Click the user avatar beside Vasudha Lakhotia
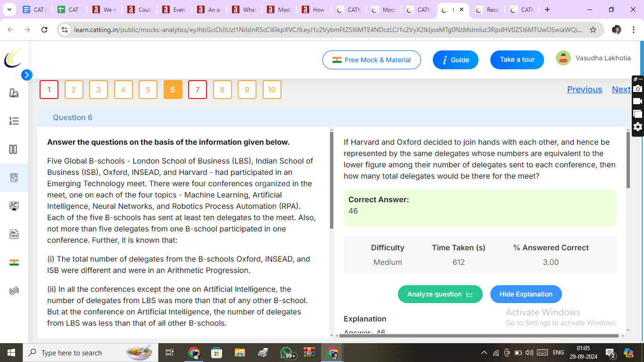This screenshot has height=362, width=644. coord(563,58)
